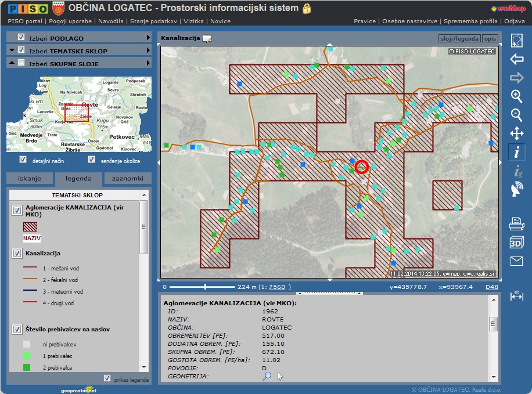The image size is (532, 394).
Task: Print the current map
Action: (x=516, y=224)
